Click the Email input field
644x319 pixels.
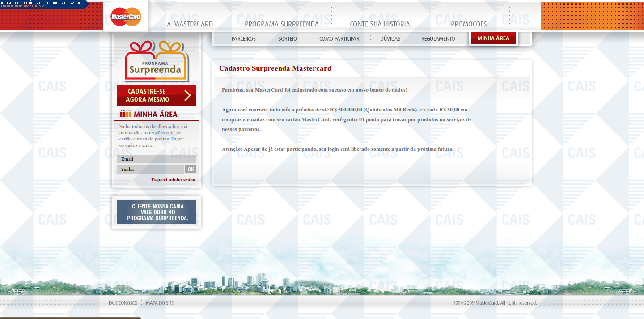156,159
